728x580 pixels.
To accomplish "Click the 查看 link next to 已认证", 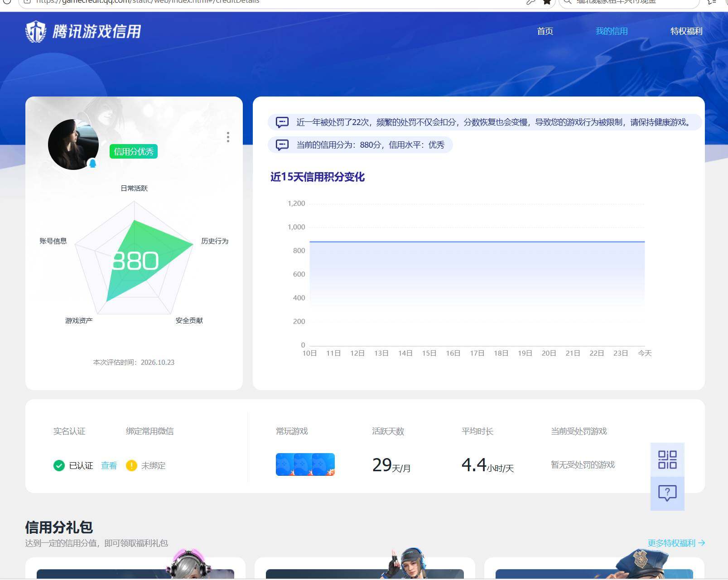I will click(x=109, y=465).
